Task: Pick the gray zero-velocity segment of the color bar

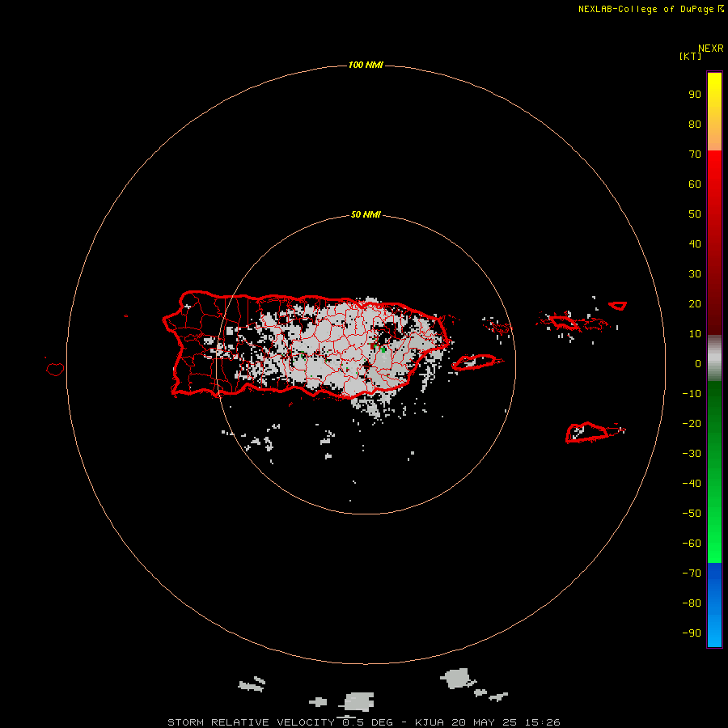Action: pyautogui.click(x=714, y=358)
